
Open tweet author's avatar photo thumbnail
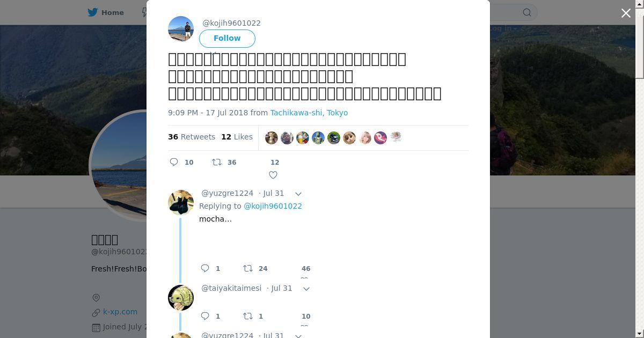coord(181,29)
